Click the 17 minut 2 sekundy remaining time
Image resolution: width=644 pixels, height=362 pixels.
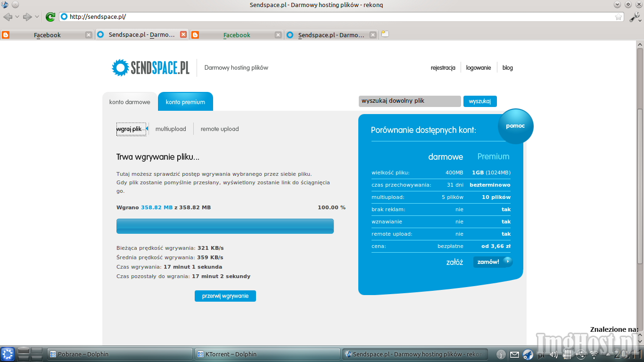(x=221, y=276)
